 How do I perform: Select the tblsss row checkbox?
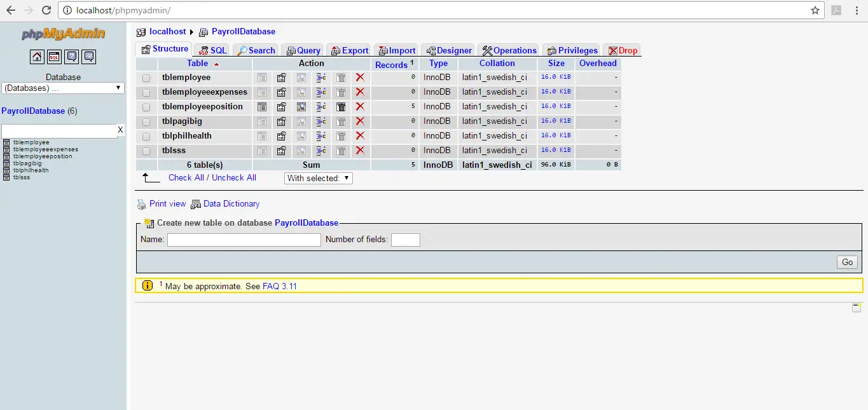[146, 151]
